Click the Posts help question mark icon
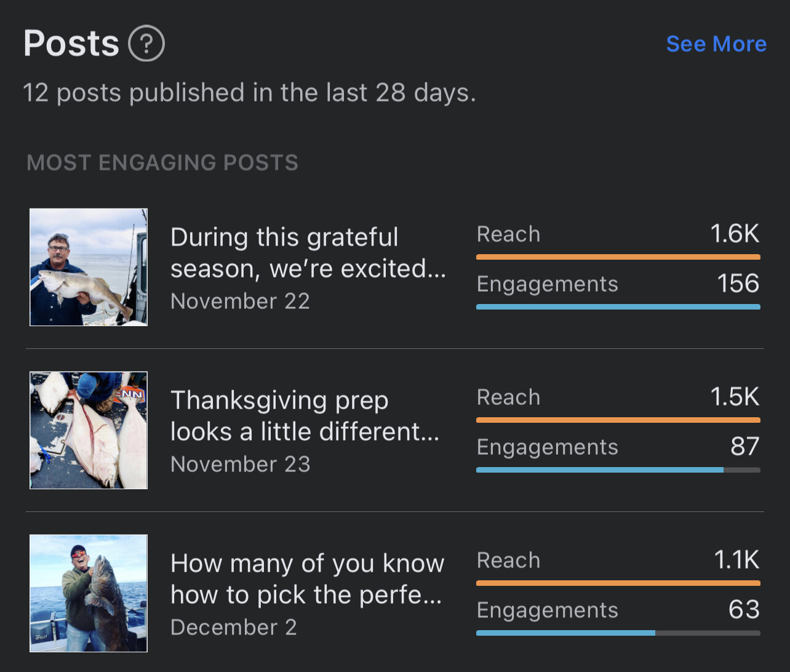The height and width of the screenshot is (672, 790). point(146,43)
